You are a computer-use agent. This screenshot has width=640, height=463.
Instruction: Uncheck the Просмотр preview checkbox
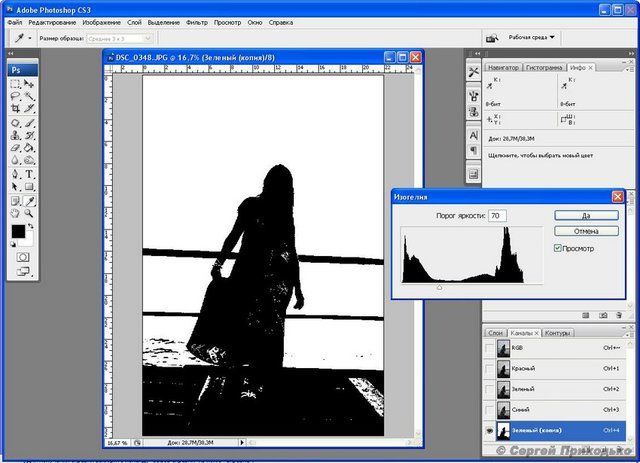click(558, 248)
